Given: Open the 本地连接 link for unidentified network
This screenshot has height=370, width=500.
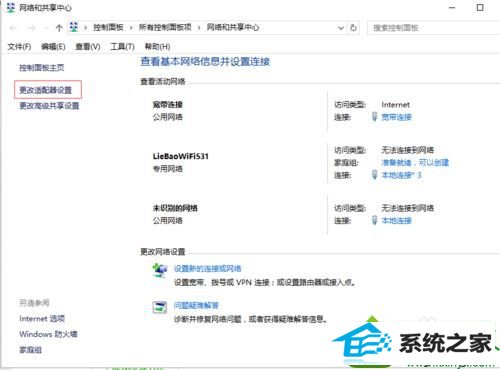Looking at the screenshot, I should click(x=396, y=221).
